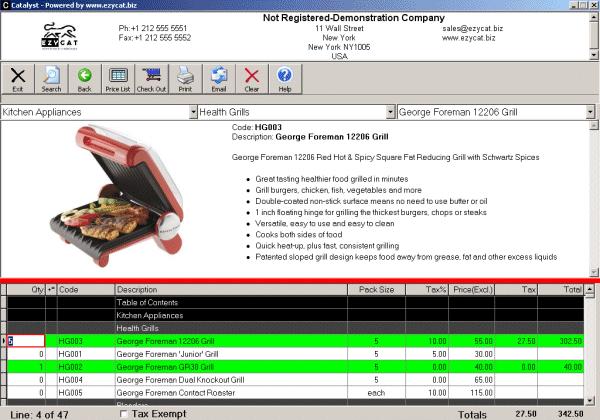Click the Exit toolbar icon
Image resolution: width=600 pixels, height=420 pixels.
coord(18,79)
